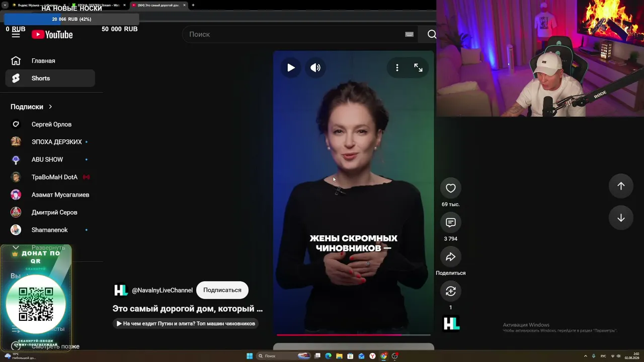This screenshot has width=644, height=362.
Task: Play the paused Short
Action: pyautogui.click(x=291, y=67)
